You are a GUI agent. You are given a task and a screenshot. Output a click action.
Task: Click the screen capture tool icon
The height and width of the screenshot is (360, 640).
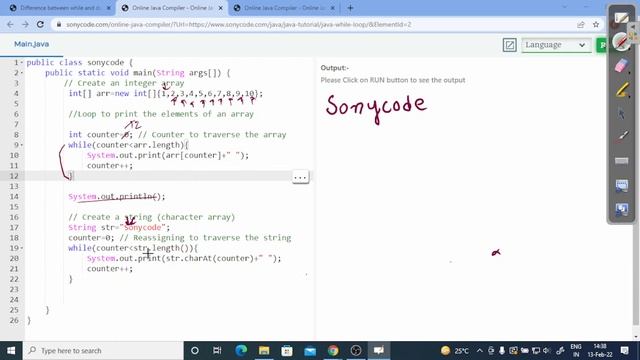coord(621,185)
